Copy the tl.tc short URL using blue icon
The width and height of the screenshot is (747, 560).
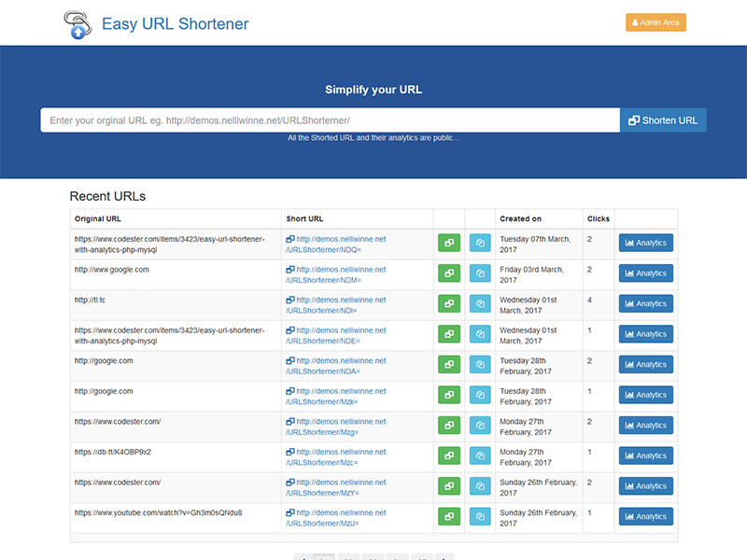(x=480, y=303)
